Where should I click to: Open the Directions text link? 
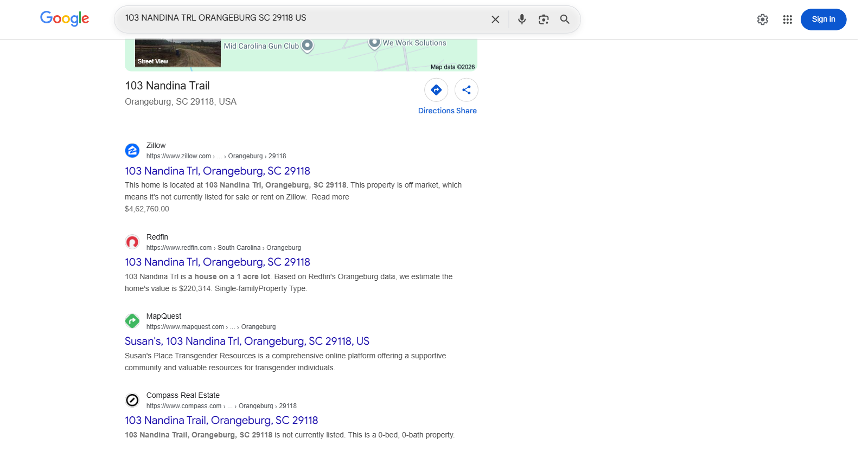[x=436, y=111]
